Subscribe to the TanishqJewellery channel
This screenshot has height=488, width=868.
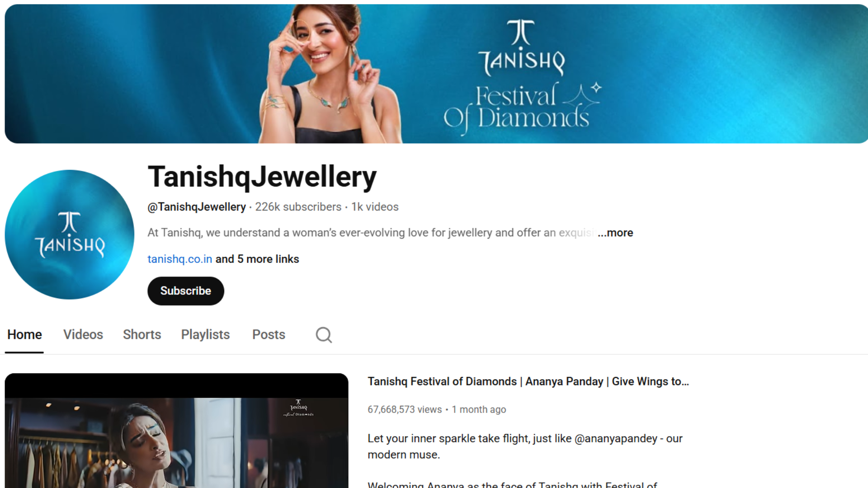(x=186, y=291)
